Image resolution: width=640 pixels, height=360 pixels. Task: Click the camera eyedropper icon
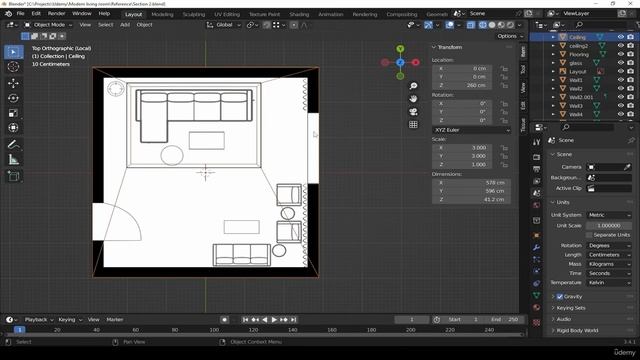(x=627, y=167)
